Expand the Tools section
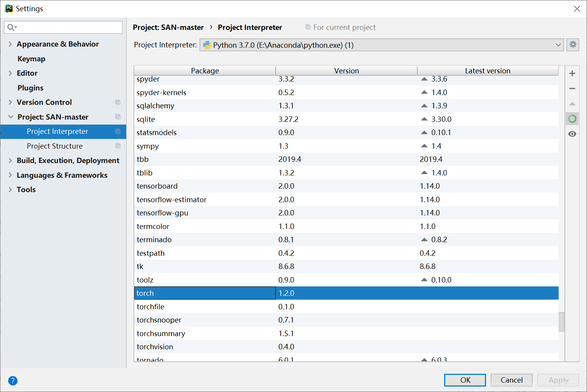587x392 pixels. coord(10,190)
